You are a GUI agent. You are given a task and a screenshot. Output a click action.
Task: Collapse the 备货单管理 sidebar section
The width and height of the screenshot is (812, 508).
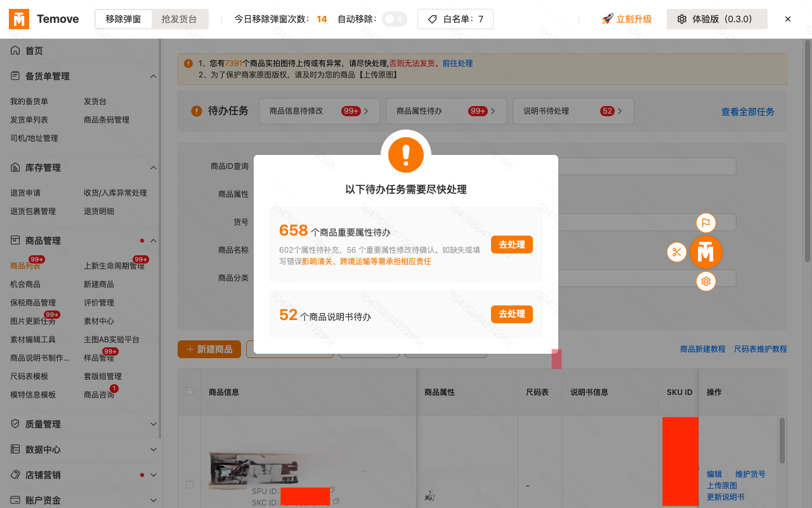pyautogui.click(x=153, y=76)
